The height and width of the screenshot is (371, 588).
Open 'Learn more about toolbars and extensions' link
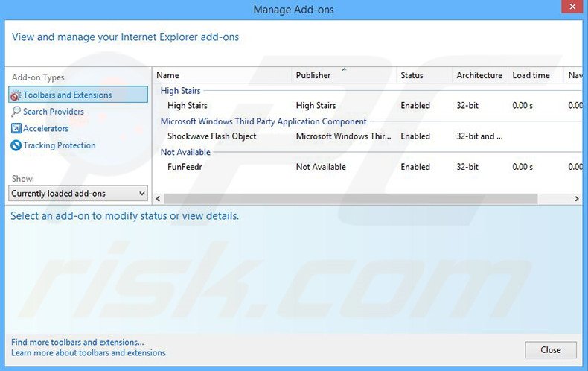(88, 352)
